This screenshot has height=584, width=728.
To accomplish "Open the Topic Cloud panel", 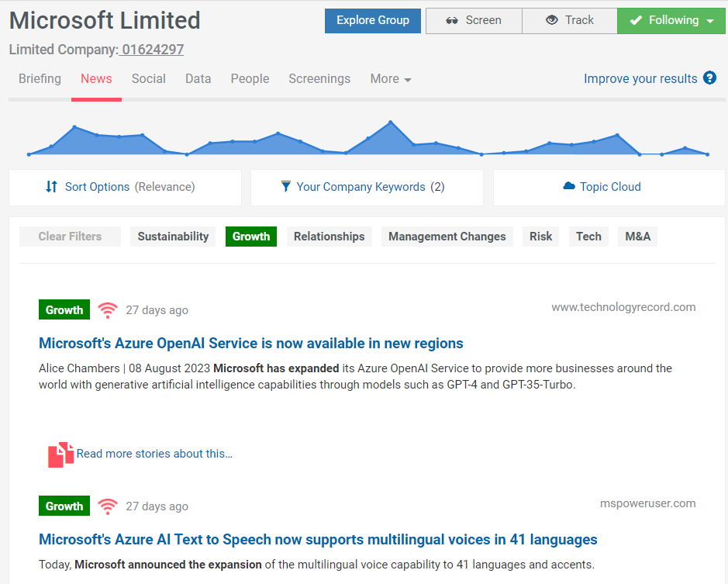I will (609, 187).
